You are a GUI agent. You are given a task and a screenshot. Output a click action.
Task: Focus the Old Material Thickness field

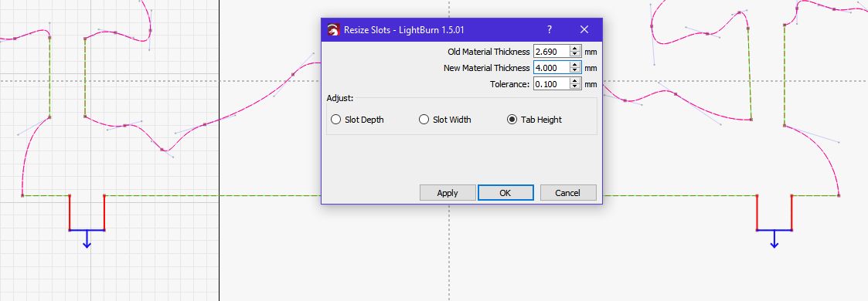pos(551,52)
